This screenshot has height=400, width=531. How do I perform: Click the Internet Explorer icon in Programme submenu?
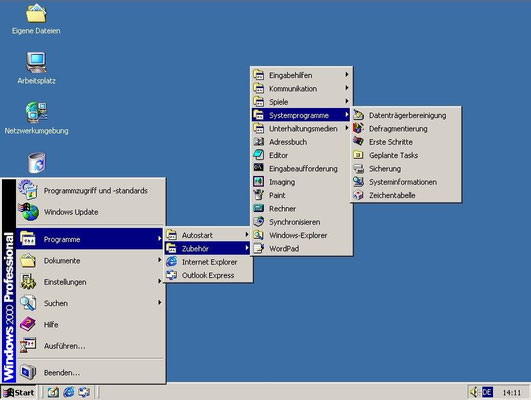click(172, 261)
